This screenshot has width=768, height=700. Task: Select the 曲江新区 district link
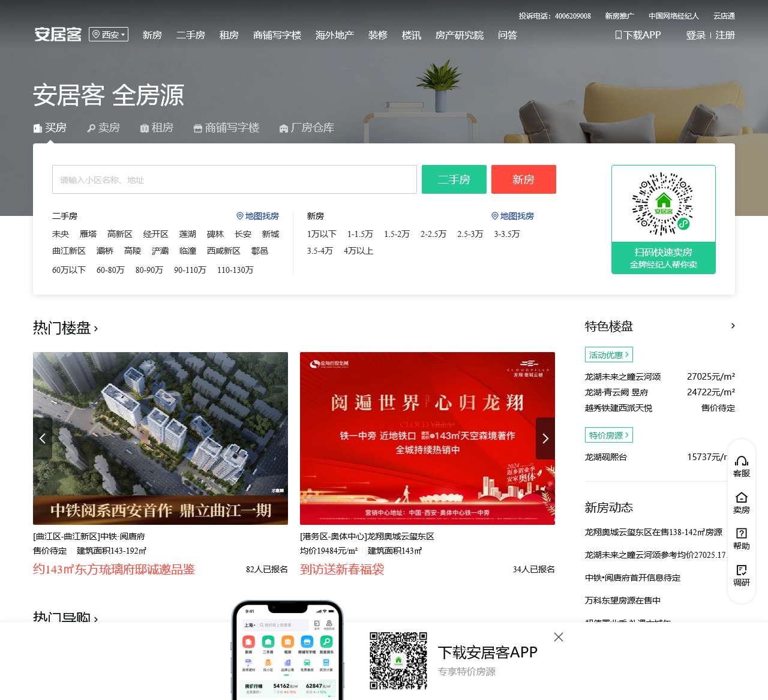(x=69, y=251)
